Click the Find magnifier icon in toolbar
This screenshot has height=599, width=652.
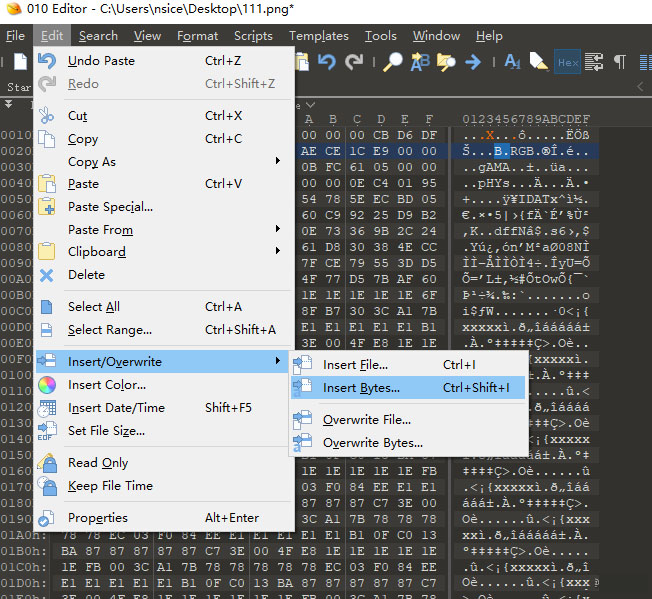pos(393,62)
